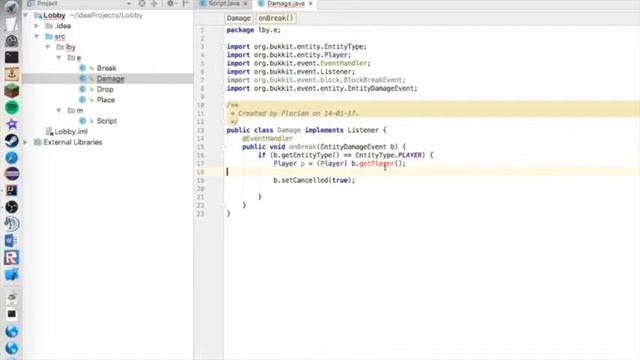The image size is (640, 360).
Task: Click collapse-all icon in Project toolbar
Action: (x=154, y=3)
